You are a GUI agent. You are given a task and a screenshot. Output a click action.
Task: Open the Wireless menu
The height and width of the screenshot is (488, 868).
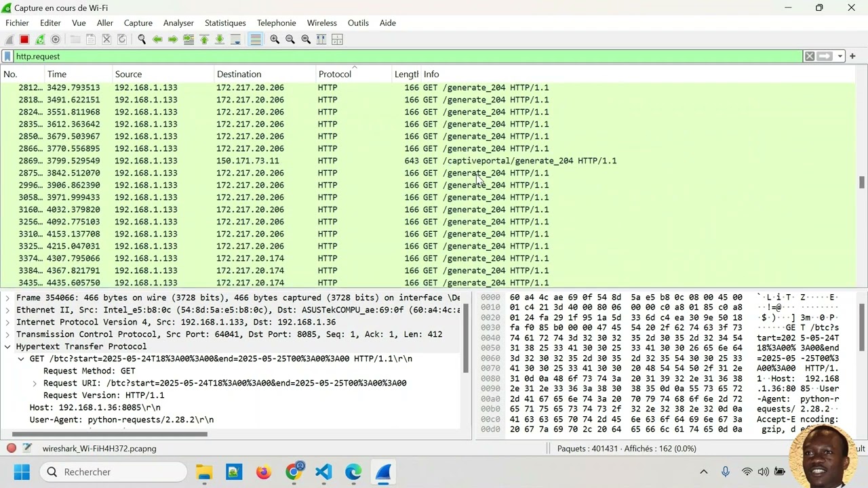coord(321,23)
